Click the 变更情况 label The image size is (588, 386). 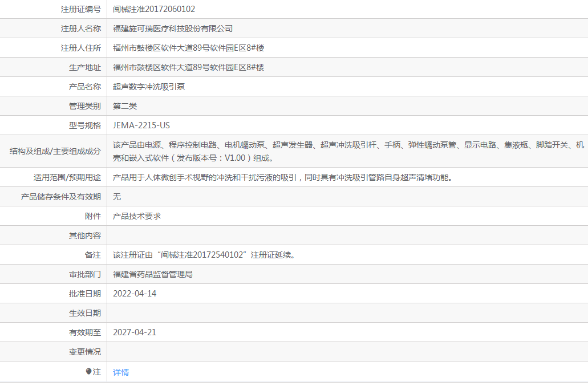coord(85,352)
